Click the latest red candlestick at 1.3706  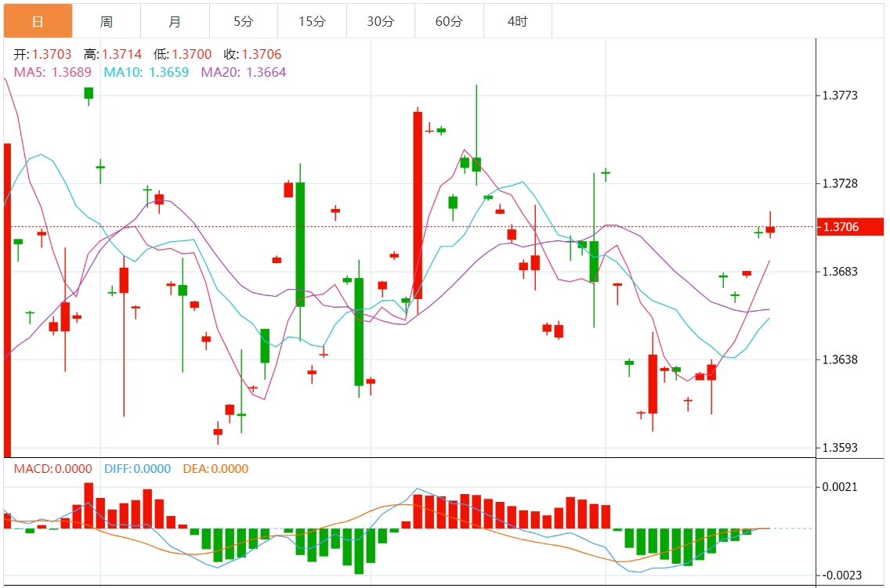pos(770,229)
